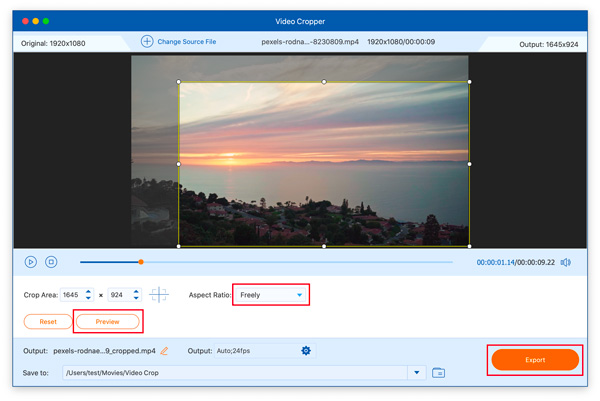Click the timecode 00:00:01.14/00:00:09.22
Screen dimensions: 600x401
click(515, 262)
